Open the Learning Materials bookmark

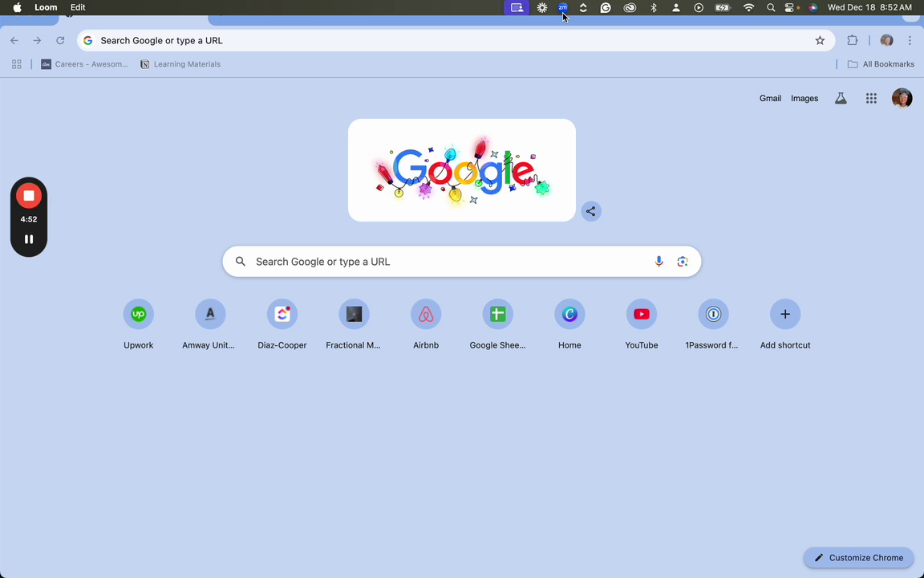click(x=180, y=64)
